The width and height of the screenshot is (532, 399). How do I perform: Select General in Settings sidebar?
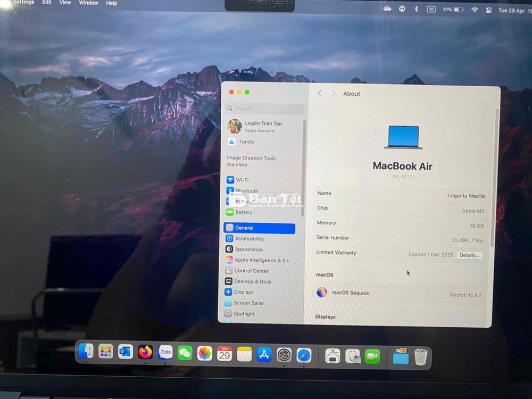pyautogui.click(x=259, y=228)
